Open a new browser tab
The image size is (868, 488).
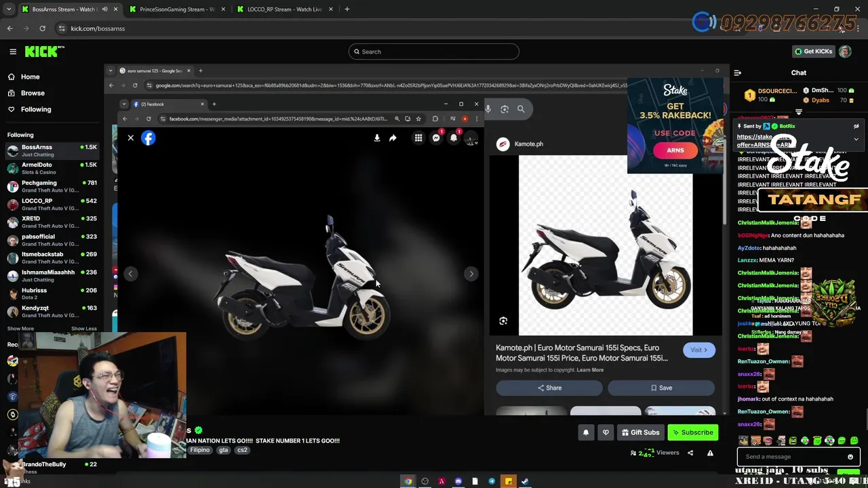pyautogui.click(x=347, y=9)
